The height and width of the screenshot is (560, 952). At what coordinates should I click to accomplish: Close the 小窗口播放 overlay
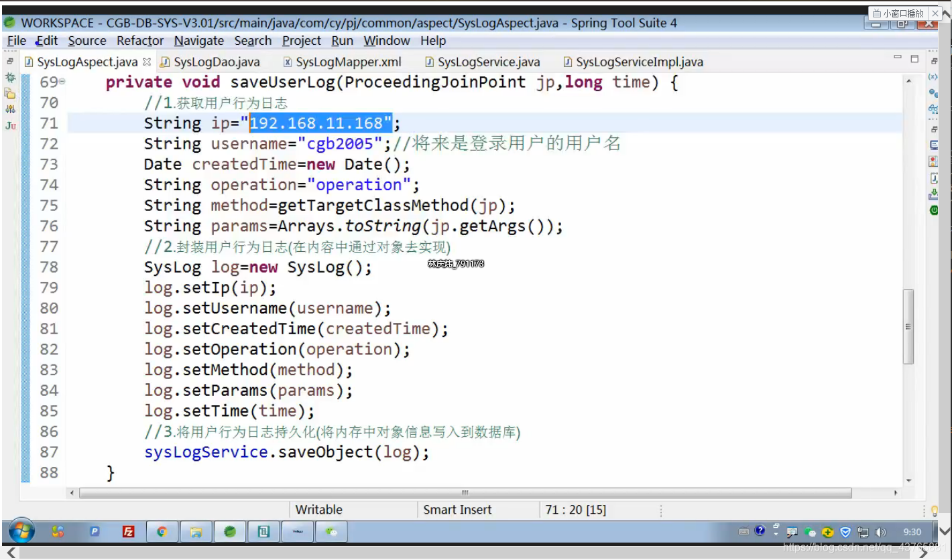(935, 13)
